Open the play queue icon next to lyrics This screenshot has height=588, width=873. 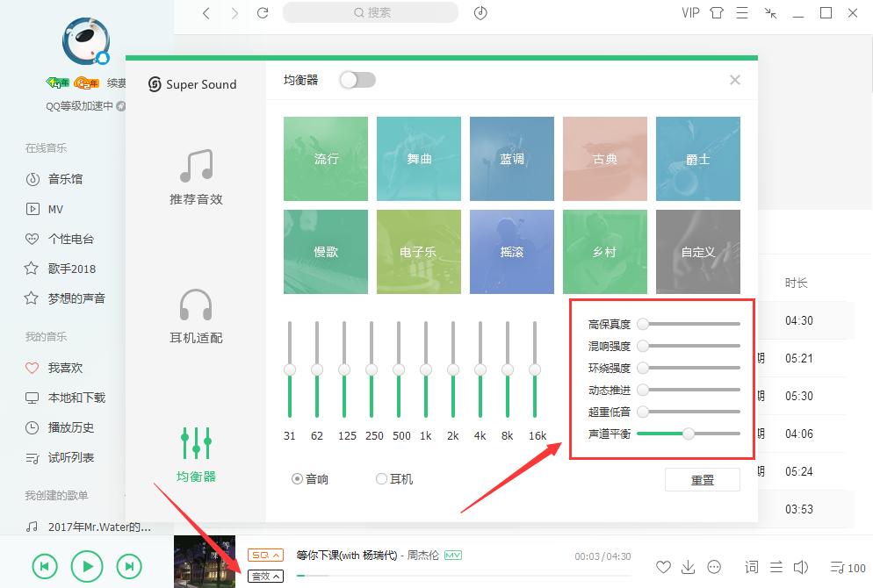776,566
